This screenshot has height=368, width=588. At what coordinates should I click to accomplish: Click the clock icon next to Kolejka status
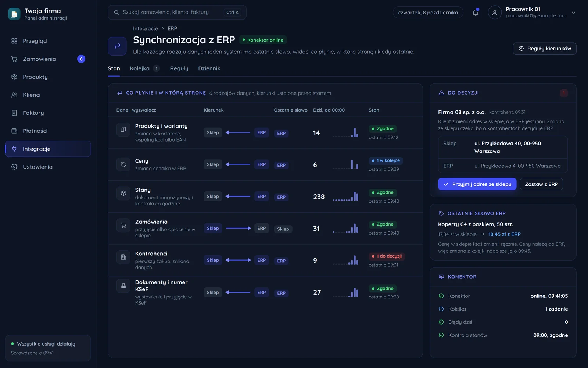pyautogui.click(x=441, y=309)
